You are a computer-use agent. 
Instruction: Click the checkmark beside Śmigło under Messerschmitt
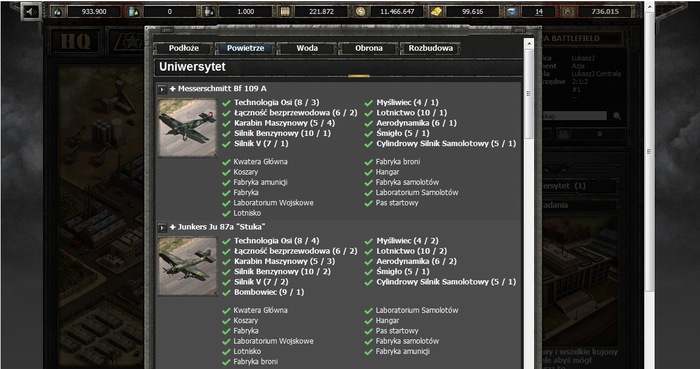[x=368, y=134]
